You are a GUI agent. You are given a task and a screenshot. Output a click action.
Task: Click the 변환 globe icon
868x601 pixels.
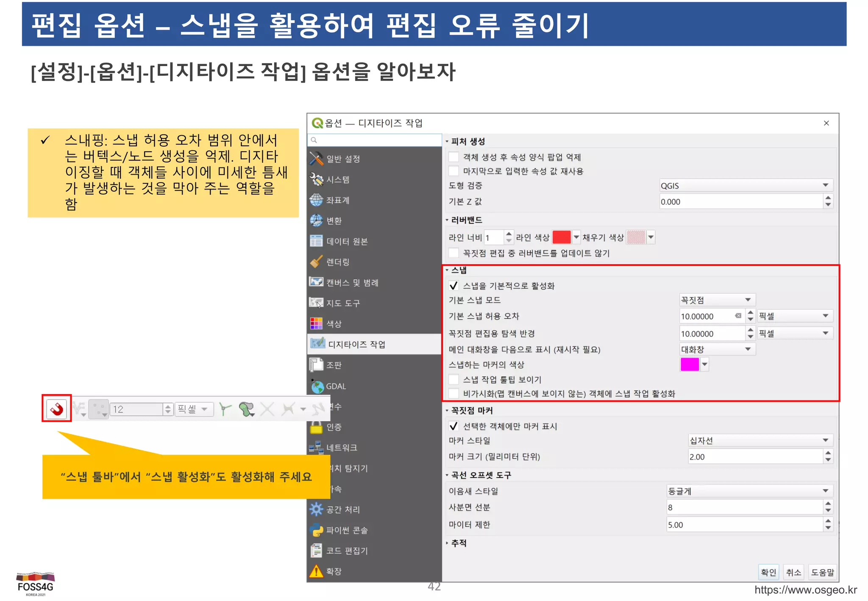click(316, 220)
